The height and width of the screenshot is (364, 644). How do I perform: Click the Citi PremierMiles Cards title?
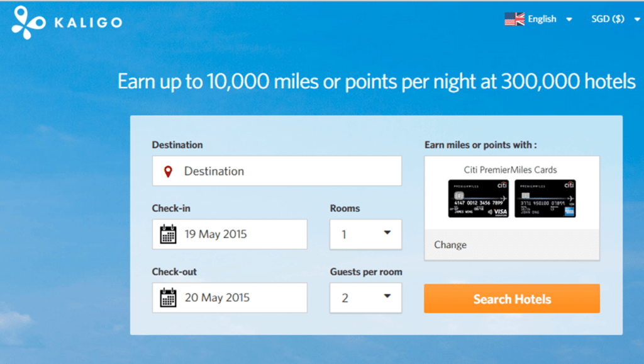point(510,170)
